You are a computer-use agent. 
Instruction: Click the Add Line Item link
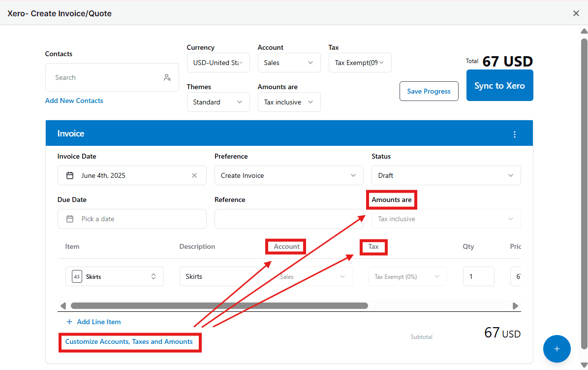(x=98, y=322)
